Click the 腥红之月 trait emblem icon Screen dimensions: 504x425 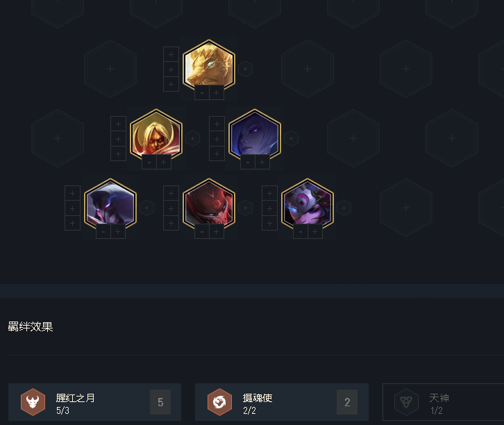pyautogui.click(x=33, y=402)
